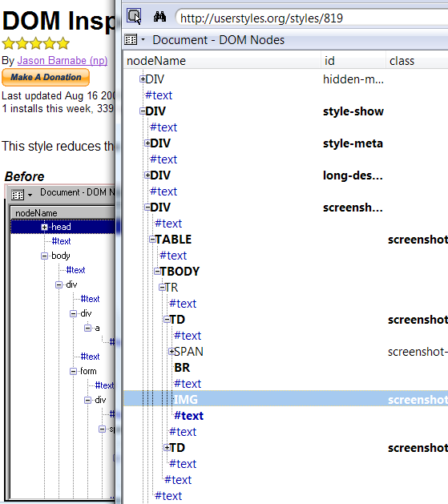The image size is (448, 504).
Task: Click the Make A Donation button
Action: (46, 77)
